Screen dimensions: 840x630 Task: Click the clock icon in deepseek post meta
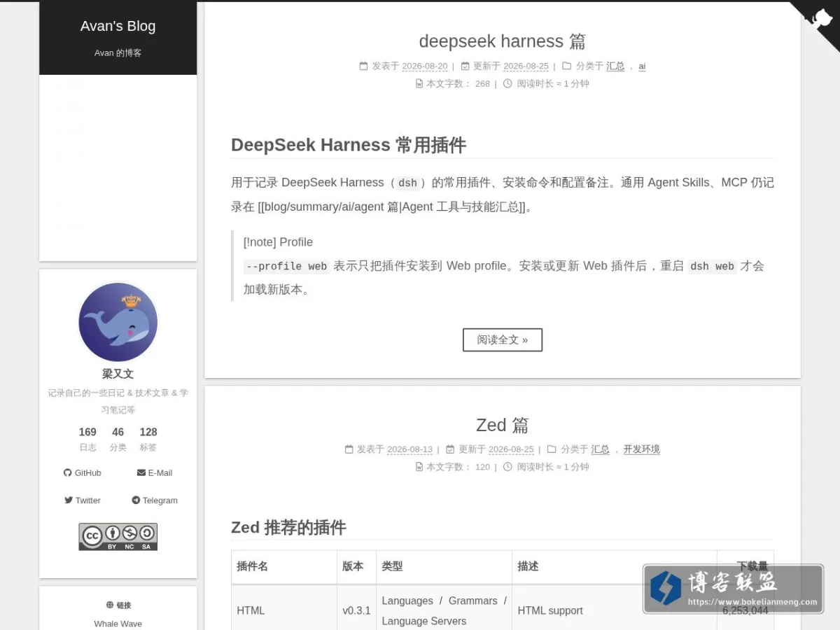pyautogui.click(x=507, y=84)
